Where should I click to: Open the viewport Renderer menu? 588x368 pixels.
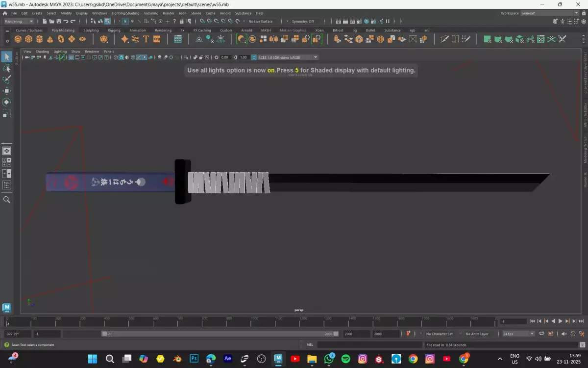(92, 52)
